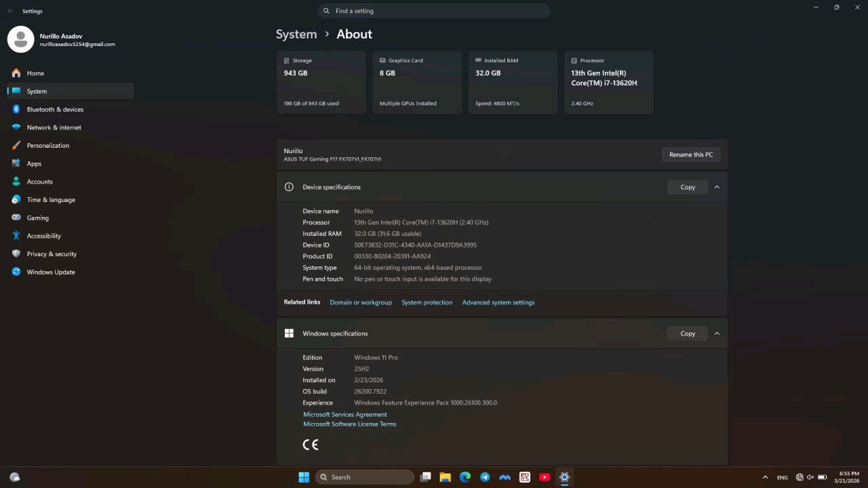Open Personalization settings from the sidebar
This screenshot has height=488, width=868.
[47, 145]
